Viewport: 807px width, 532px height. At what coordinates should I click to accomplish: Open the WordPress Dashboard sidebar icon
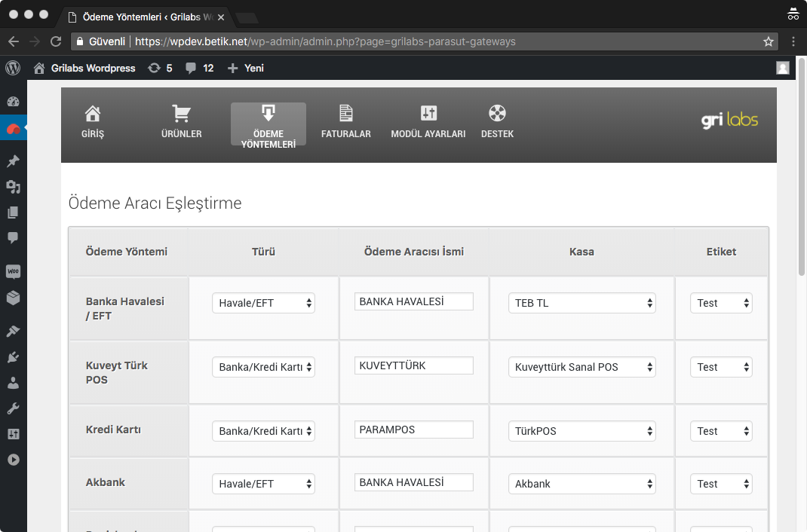[13, 102]
